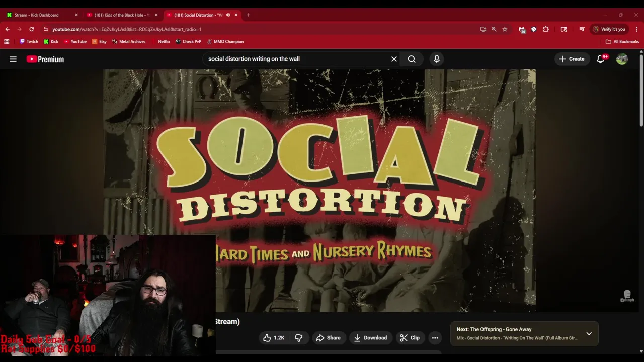Open Next: The Offspring - Gone Away
Image resolution: width=644 pixels, height=362 pixels.
524,334
